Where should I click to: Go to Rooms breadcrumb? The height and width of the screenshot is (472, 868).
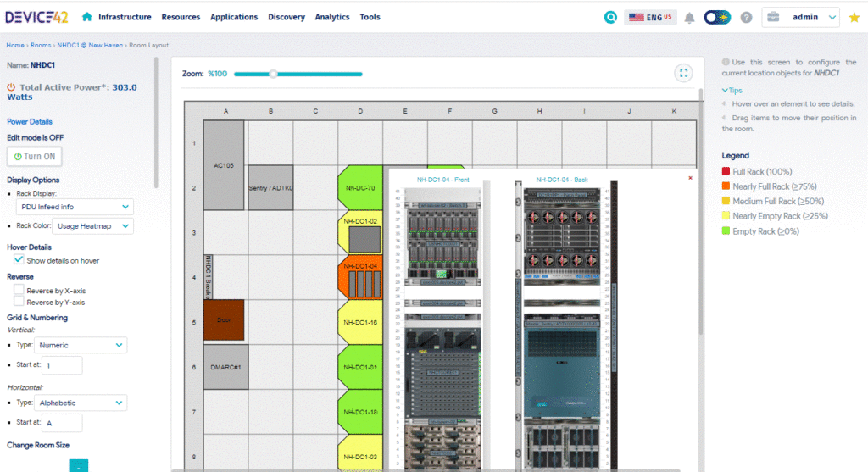click(x=41, y=46)
